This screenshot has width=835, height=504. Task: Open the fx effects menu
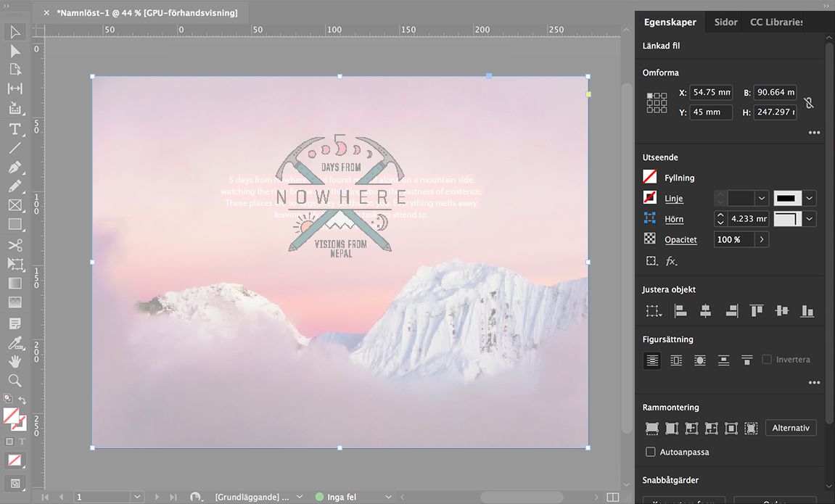coord(672,261)
